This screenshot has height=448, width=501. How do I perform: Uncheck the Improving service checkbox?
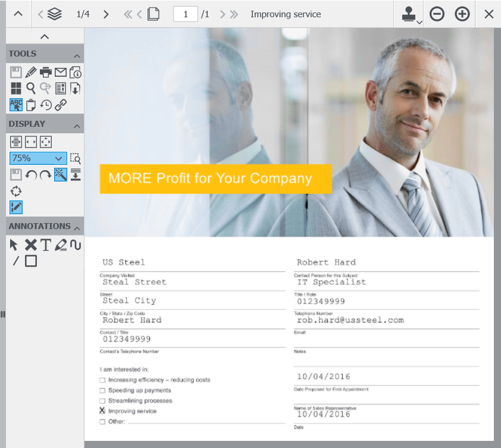pos(102,411)
